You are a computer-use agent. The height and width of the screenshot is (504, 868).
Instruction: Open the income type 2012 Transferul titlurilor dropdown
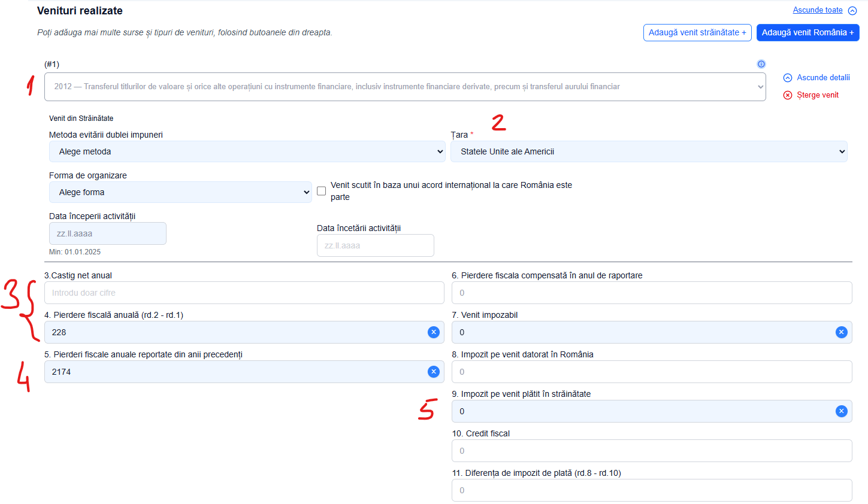pyautogui.click(x=405, y=87)
